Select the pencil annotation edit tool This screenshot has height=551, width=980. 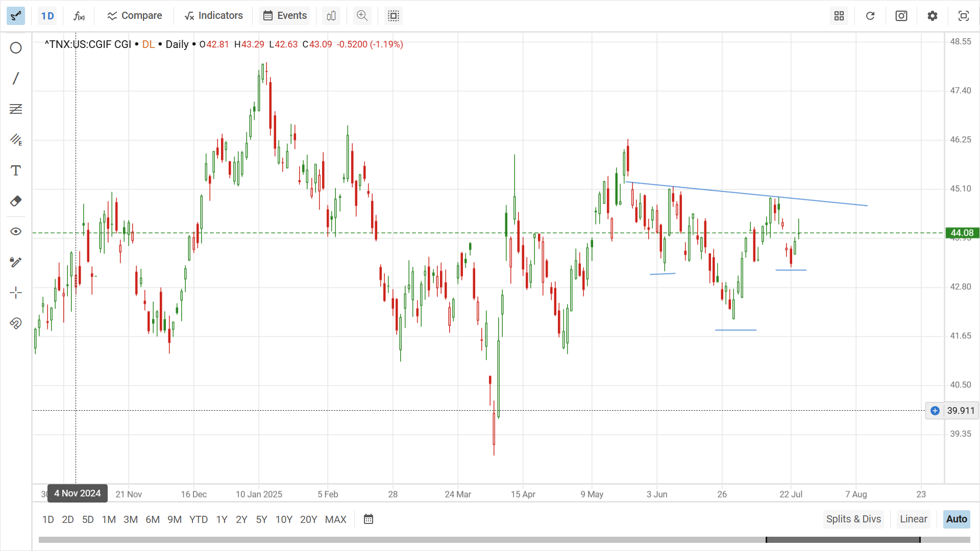(16, 262)
